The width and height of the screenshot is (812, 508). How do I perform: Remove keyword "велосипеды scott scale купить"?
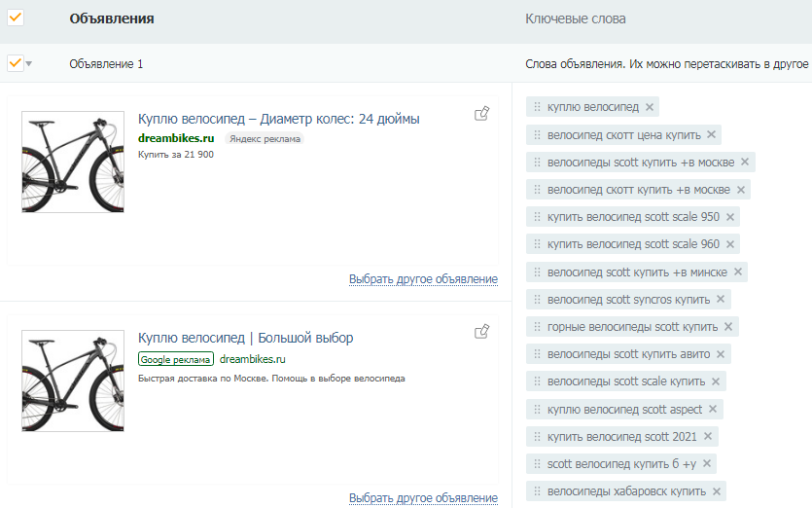[716, 381]
